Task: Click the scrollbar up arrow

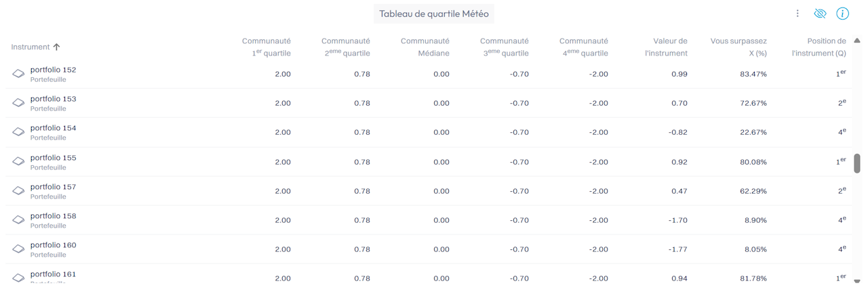Action: coord(857,41)
